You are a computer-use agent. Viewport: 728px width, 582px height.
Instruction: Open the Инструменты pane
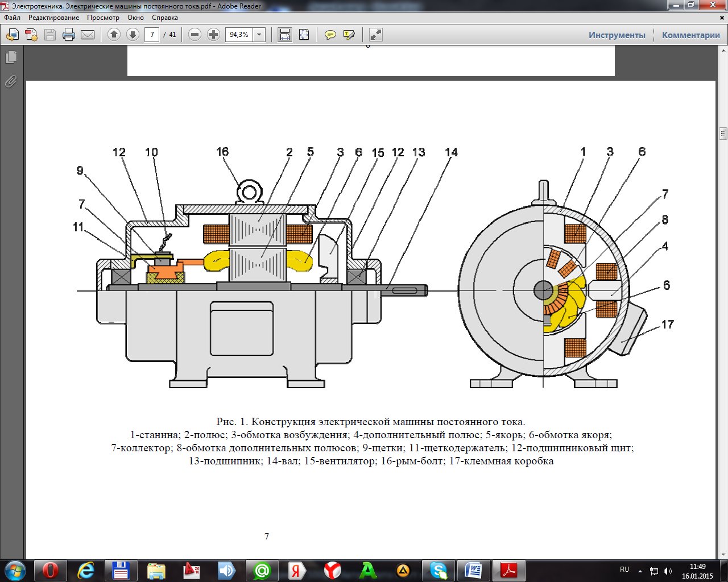pyautogui.click(x=617, y=35)
